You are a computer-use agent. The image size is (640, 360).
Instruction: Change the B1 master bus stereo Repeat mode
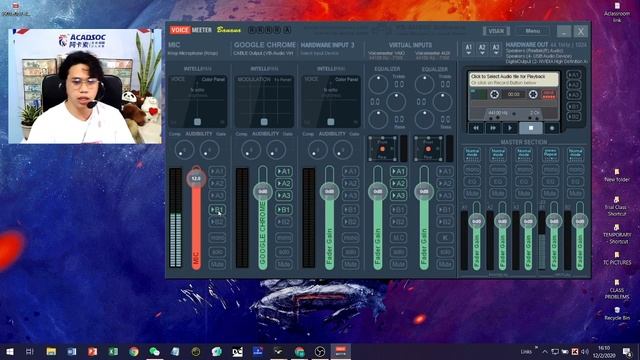pyautogui.click(x=550, y=154)
